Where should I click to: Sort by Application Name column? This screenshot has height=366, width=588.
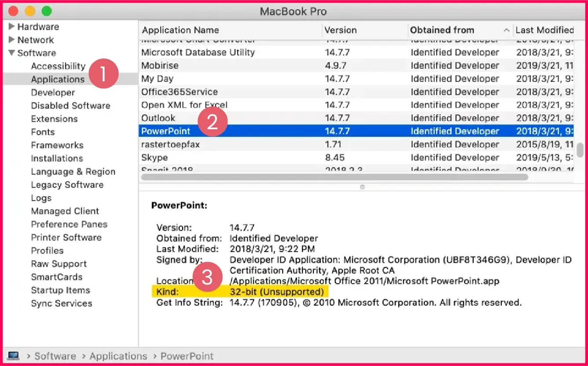point(180,30)
